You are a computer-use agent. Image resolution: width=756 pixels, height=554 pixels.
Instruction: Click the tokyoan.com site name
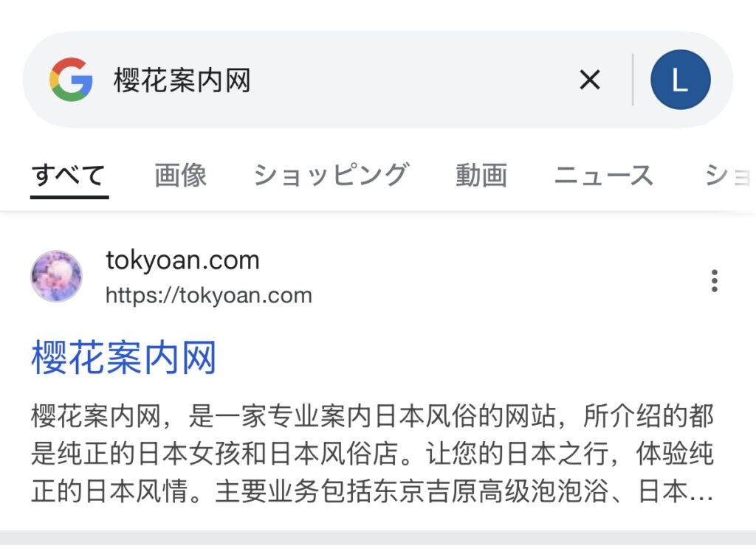tap(183, 260)
